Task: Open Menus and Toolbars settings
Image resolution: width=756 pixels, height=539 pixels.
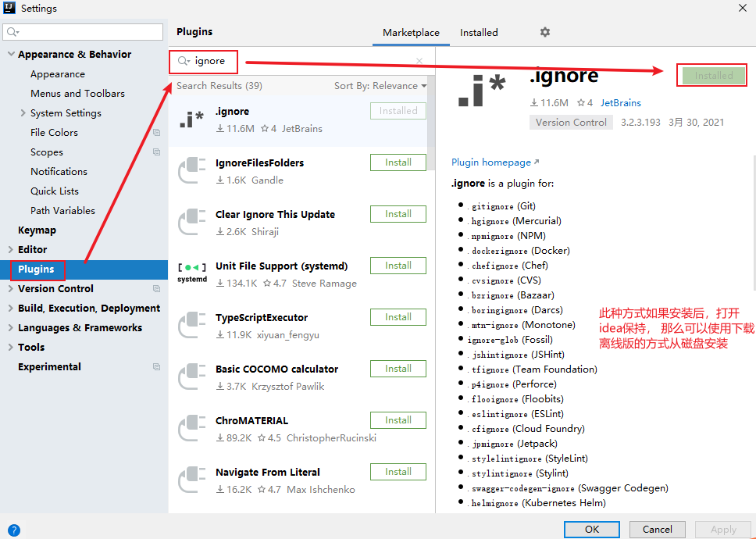Action: coord(77,94)
